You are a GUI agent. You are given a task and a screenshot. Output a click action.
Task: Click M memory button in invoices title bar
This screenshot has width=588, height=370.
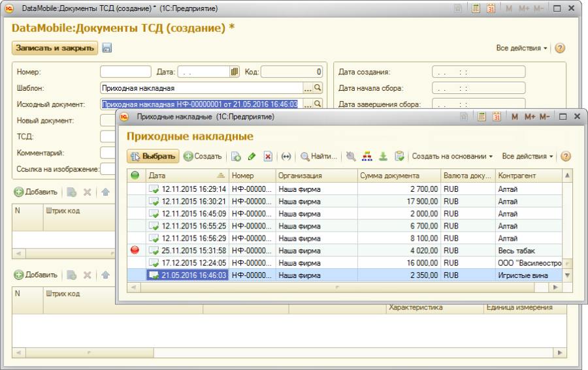[515, 117]
